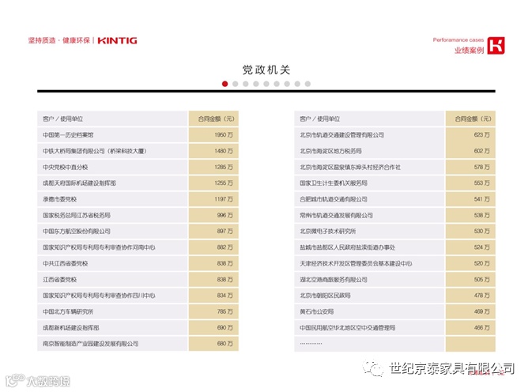Select row 国家知识产权局专利局专利审查协作四川中心
Screen dimensions: 532x392
tap(138, 296)
